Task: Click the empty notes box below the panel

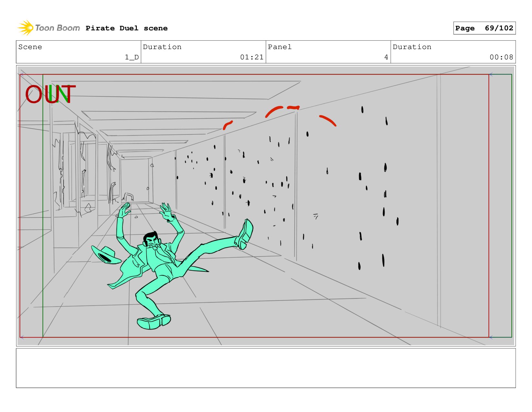Action: point(266,368)
